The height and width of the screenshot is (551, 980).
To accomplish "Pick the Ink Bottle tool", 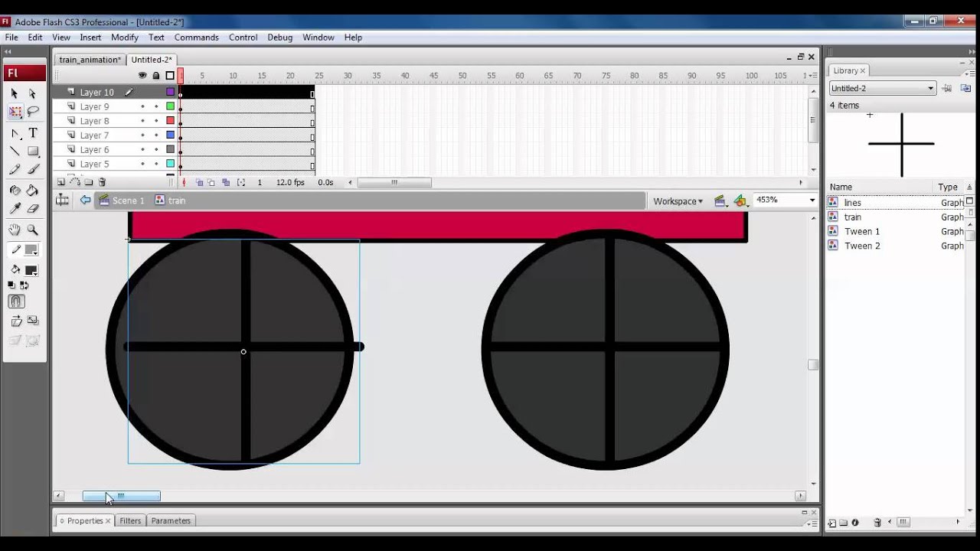I will (x=15, y=190).
